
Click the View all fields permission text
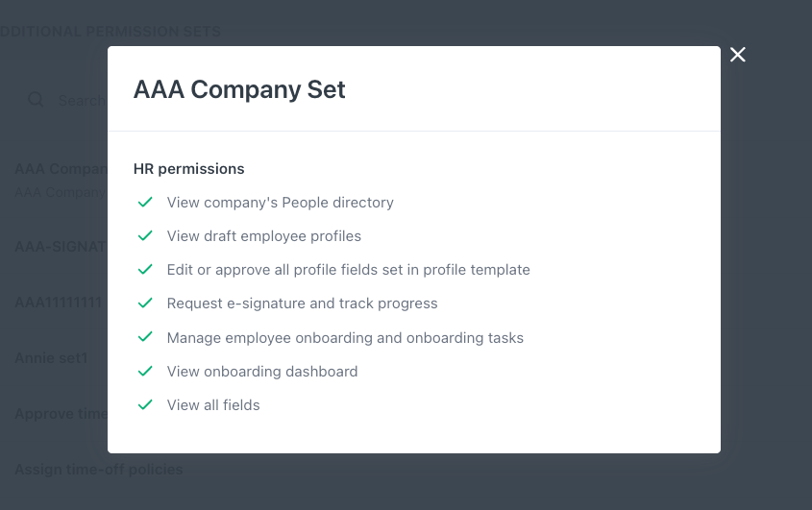pos(213,405)
